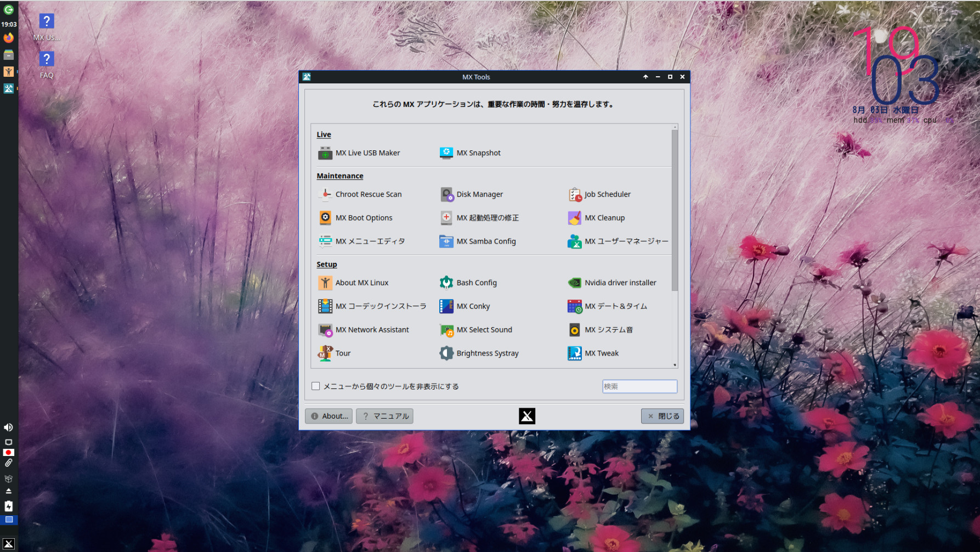980x552 pixels.
Task: Click the 検索 search field
Action: (639, 386)
